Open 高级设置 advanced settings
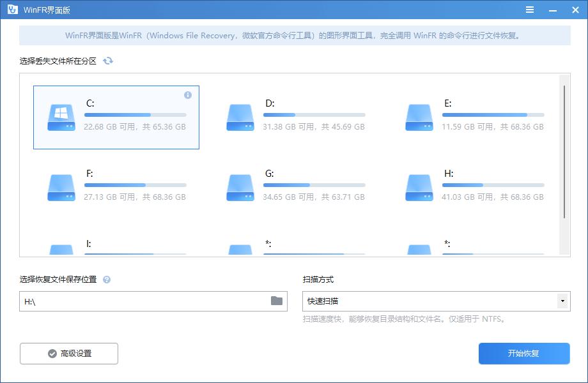588x383 pixels. click(x=68, y=353)
